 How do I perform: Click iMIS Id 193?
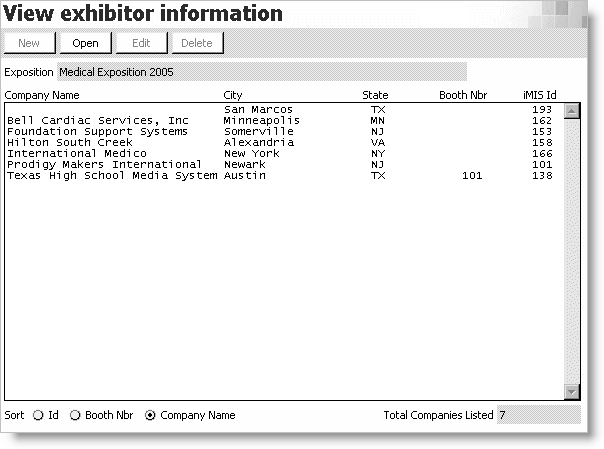[x=542, y=109]
